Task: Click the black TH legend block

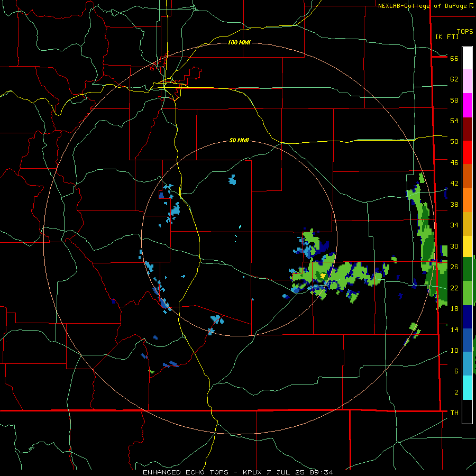Action: [467, 411]
